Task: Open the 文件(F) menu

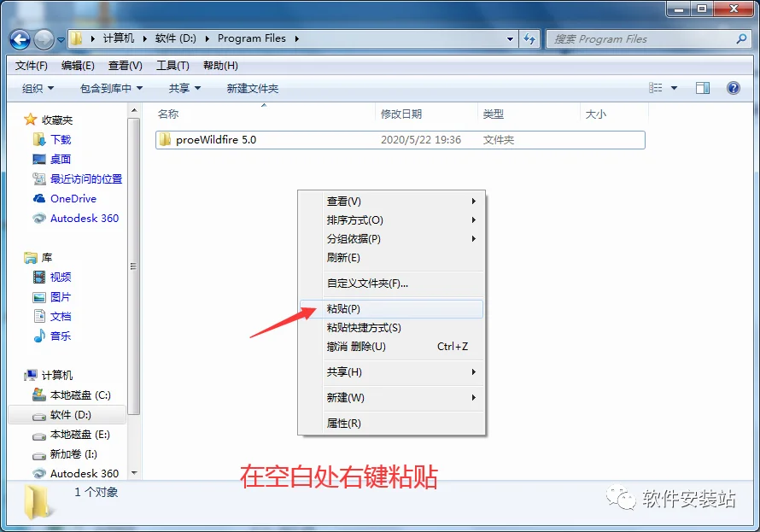Action: click(31, 66)
